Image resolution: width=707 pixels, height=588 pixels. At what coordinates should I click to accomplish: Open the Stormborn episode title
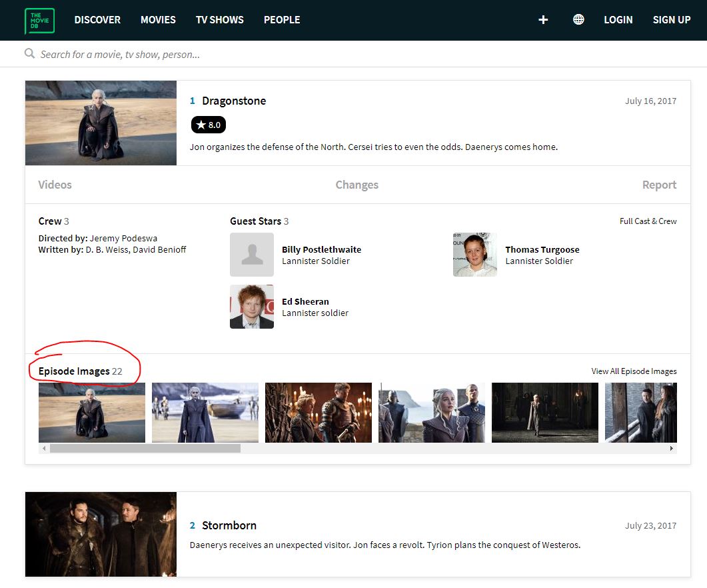(x=229, y=525)
